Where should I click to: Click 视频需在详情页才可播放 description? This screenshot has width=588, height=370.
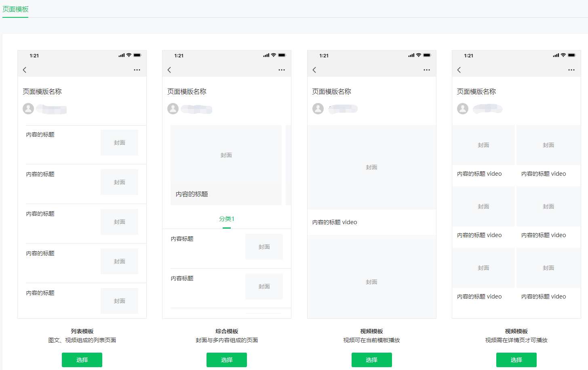click(x=516, y=340)
